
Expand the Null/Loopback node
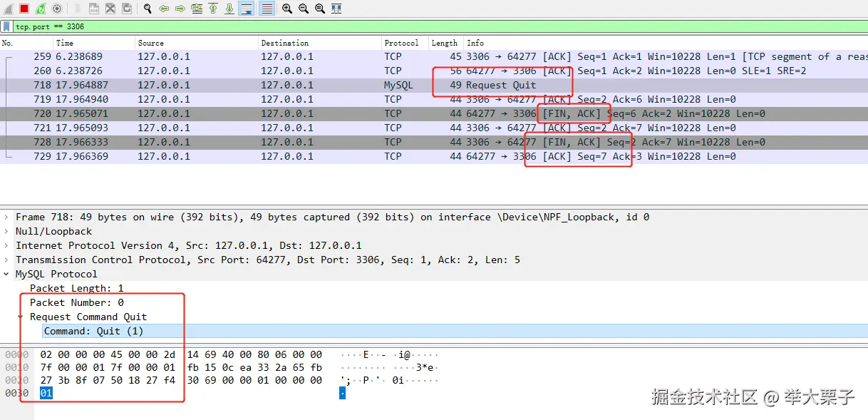pos(7,231)
